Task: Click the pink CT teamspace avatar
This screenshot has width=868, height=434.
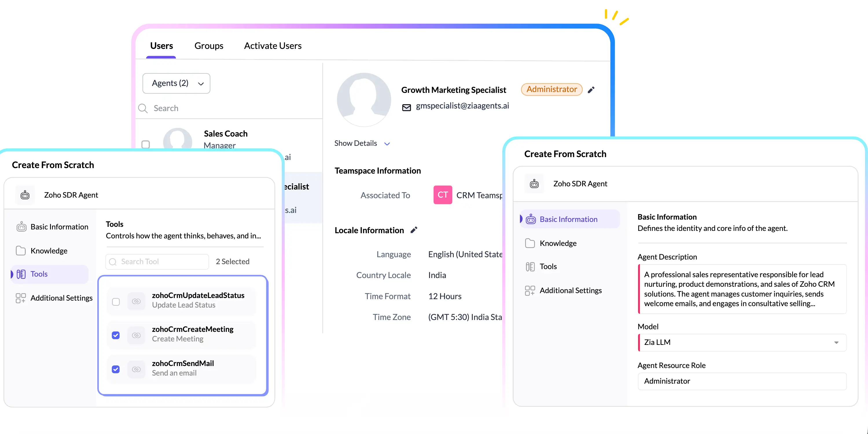Action: [442, 195]
